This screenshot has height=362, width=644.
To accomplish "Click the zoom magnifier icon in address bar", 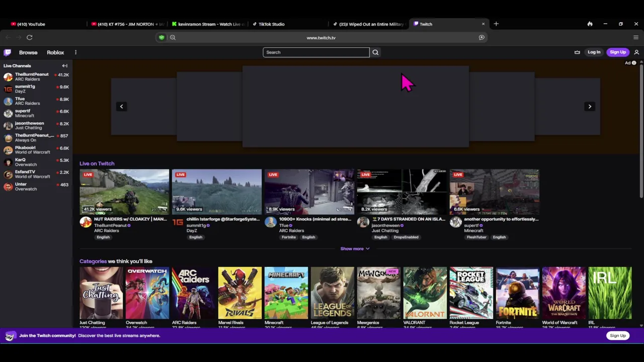I will tap(173, 37).
